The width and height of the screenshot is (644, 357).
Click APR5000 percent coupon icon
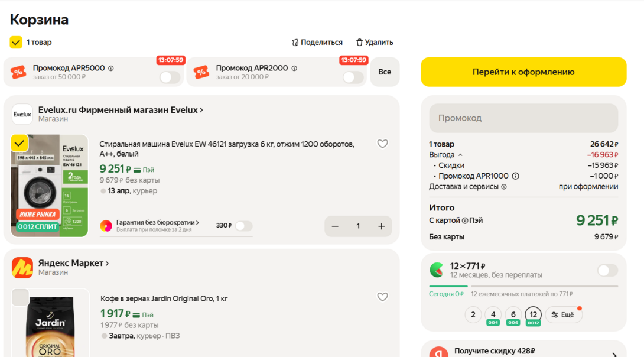click(18, 72)
